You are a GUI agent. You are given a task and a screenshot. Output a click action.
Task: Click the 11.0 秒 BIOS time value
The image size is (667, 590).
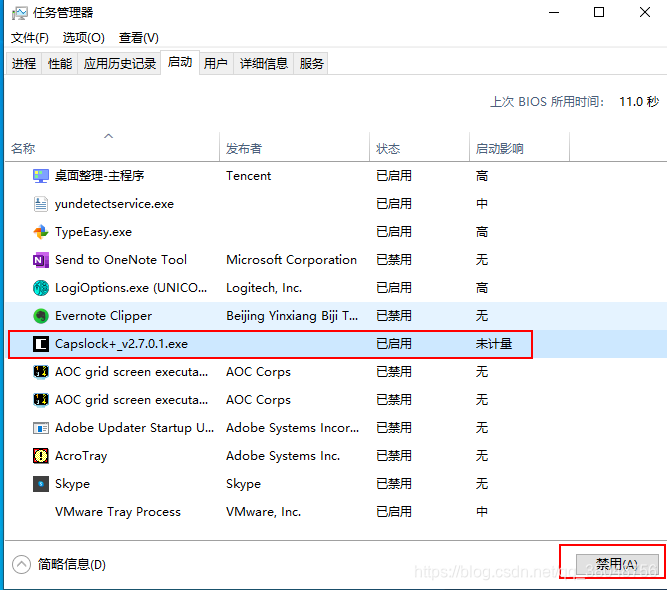(639, 102)
